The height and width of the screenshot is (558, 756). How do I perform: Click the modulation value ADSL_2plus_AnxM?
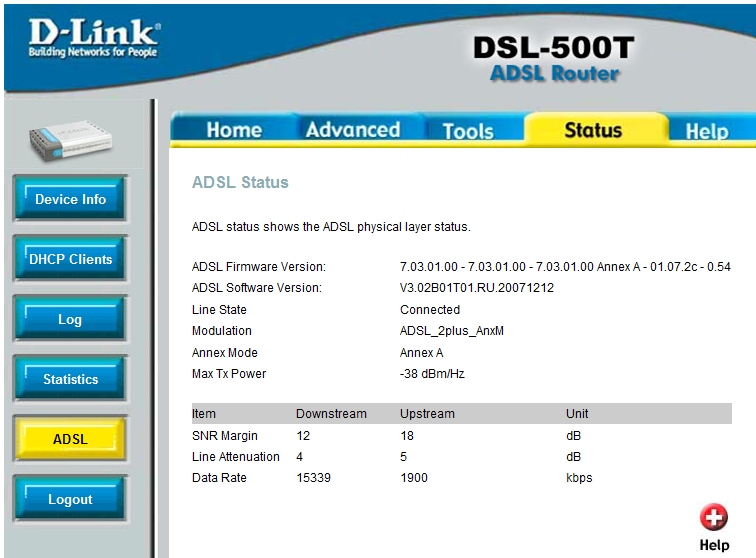(452, 331)
